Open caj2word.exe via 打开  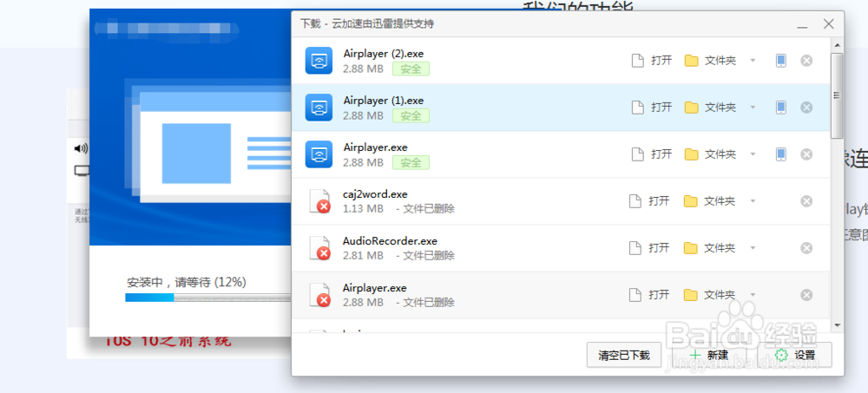[x=649, y=201]
